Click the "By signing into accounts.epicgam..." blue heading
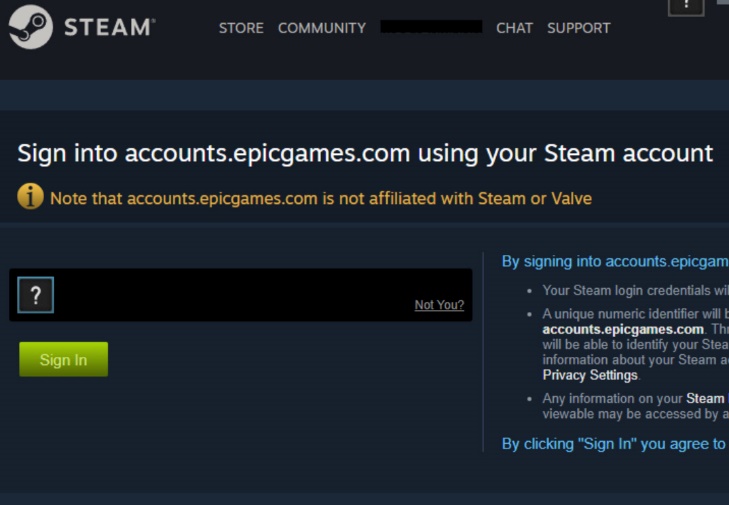The image size is (729, 505). (x=615, y=261)
